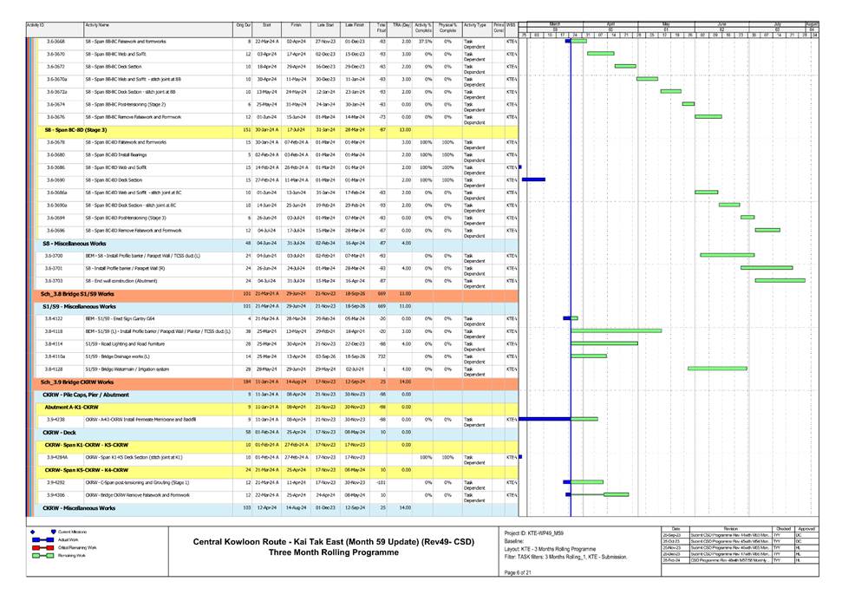Image resolution: width=868 pixels, height=614 pixels.
Task: Click the Actual Work legend bar icon
Action: click(43, 539)
